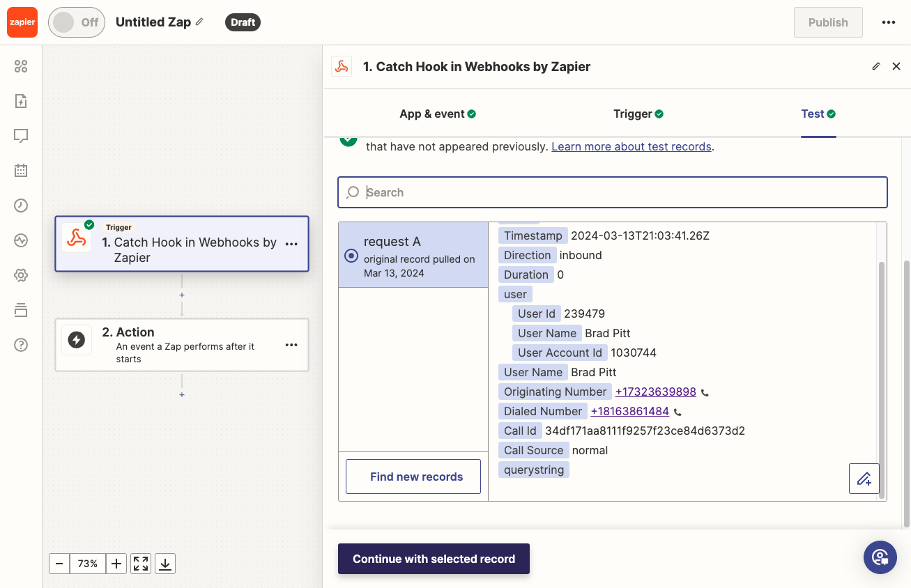Open the comment bubble icon in sidebar
Screen dimensions: 911x588
tap(21, 136)
